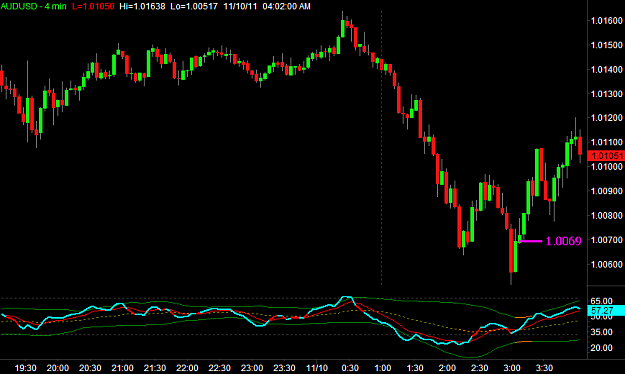
Task: Click the 11/10 date axis label
Action: pos(317,368)
